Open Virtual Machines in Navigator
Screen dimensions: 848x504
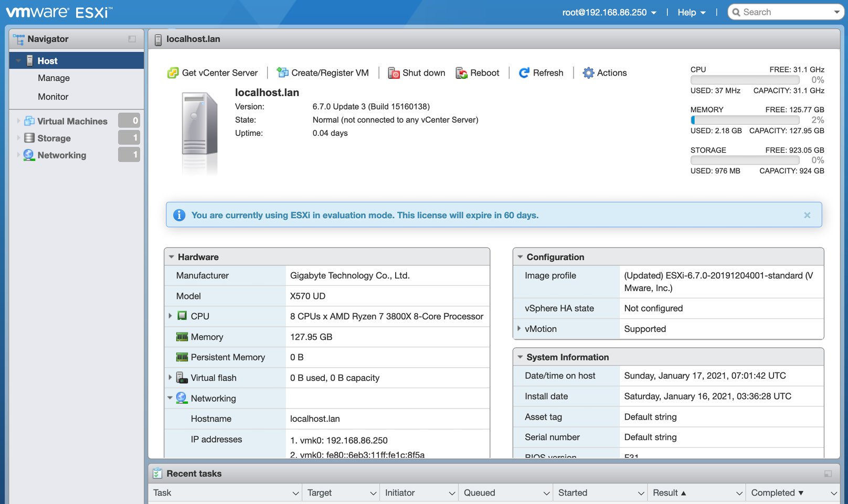point(72,121)
